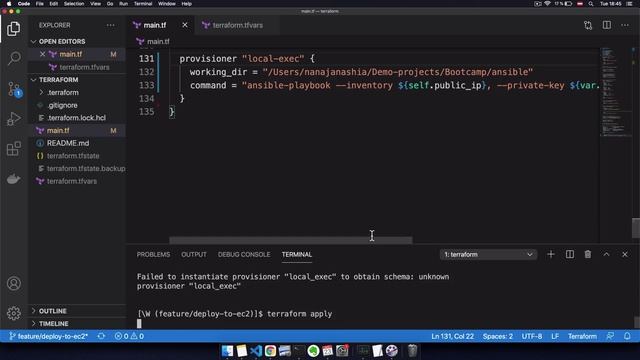
Task: Open editor more actions ellipsis
Action: coord(625,25)
